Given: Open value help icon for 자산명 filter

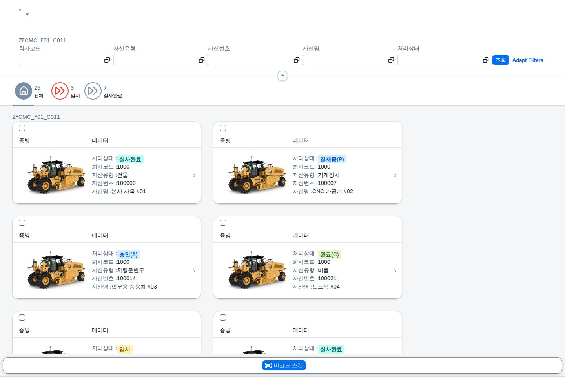Looking at the screenshot, I should click(x=391, y=60).
